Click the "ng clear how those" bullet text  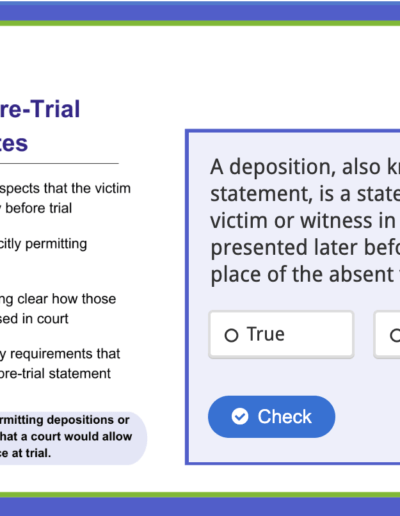(x=58, y=299)
